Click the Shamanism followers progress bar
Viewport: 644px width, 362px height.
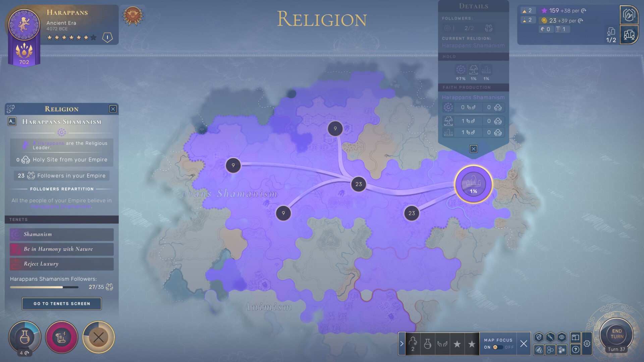(x=44, y=287)
